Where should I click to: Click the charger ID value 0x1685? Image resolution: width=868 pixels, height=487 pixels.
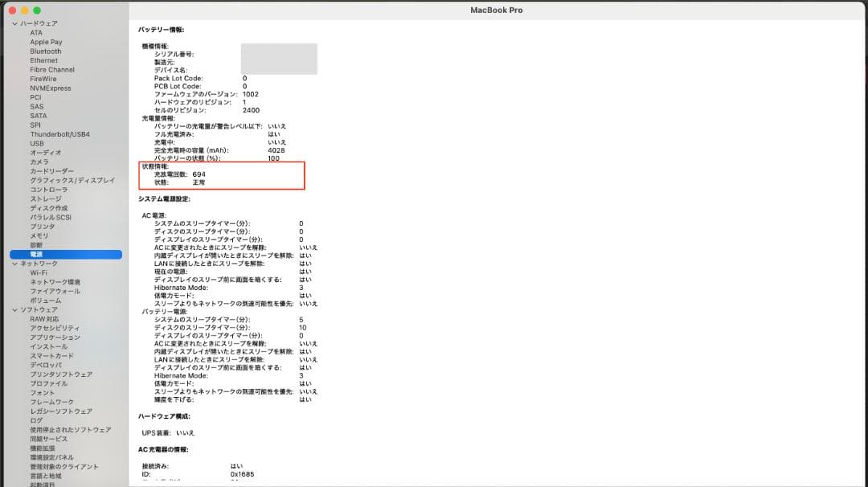click(x=242, y=474)
